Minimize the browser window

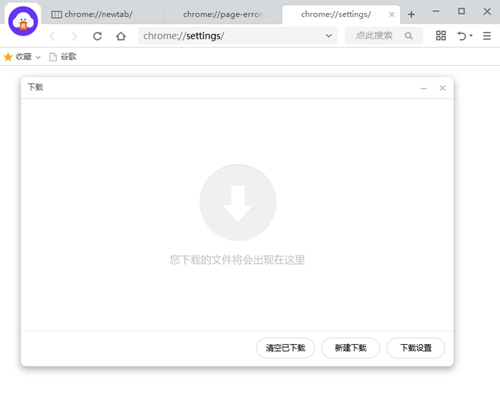click(436, 11)
